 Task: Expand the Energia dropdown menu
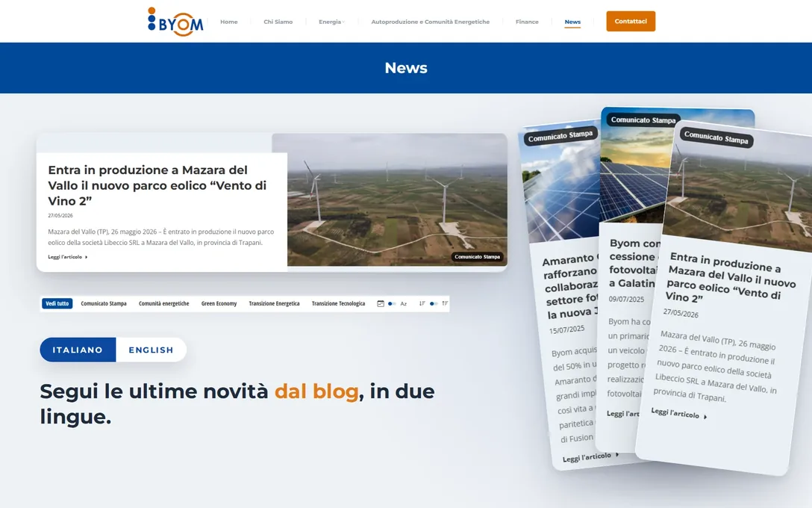tap(331, 22)
